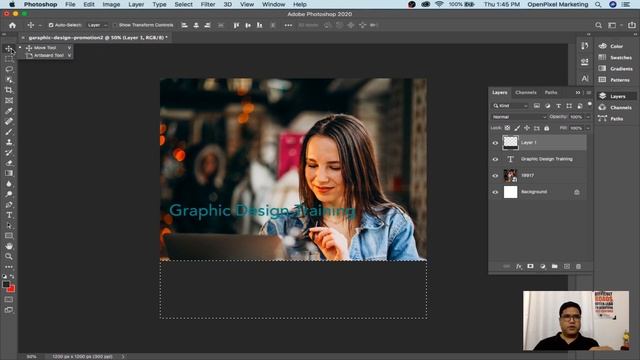Select the Lasso tool

(9, 69)
